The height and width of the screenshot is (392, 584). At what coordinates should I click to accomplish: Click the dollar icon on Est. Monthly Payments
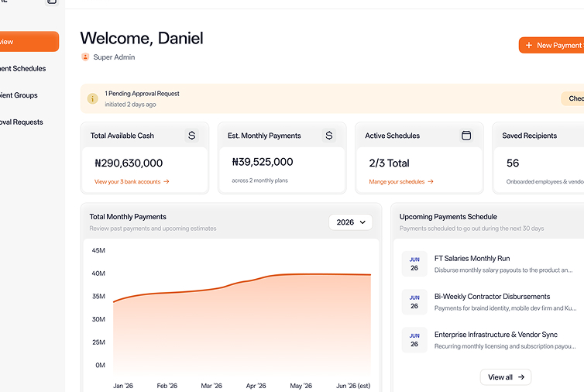point(329,136)
